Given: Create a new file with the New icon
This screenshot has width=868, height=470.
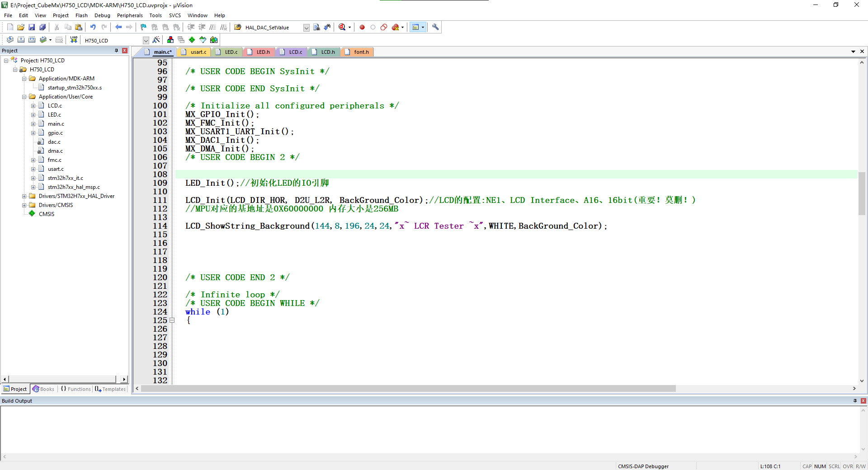Looking at the screenshot, I should click(10, 27).
